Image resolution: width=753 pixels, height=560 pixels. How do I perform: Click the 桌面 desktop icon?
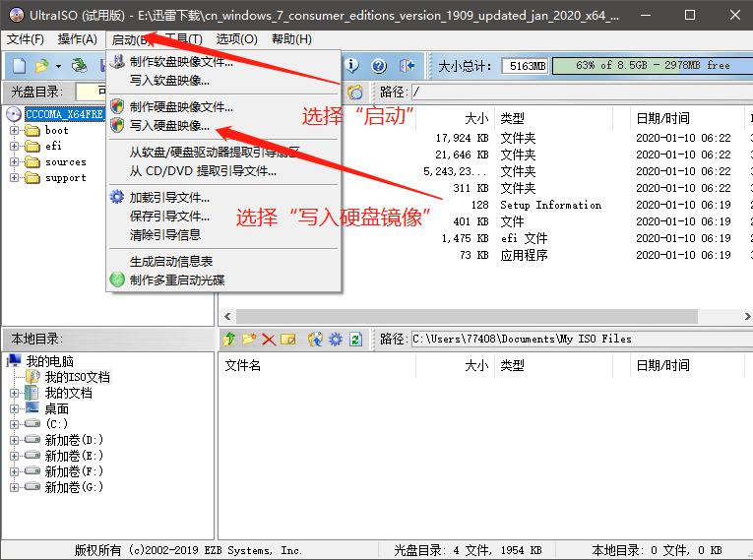point(32,407)
